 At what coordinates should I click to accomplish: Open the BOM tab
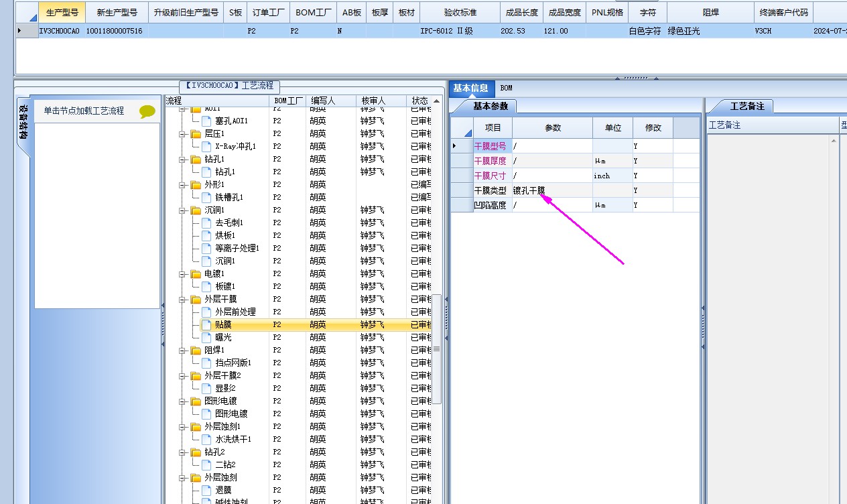507,88
